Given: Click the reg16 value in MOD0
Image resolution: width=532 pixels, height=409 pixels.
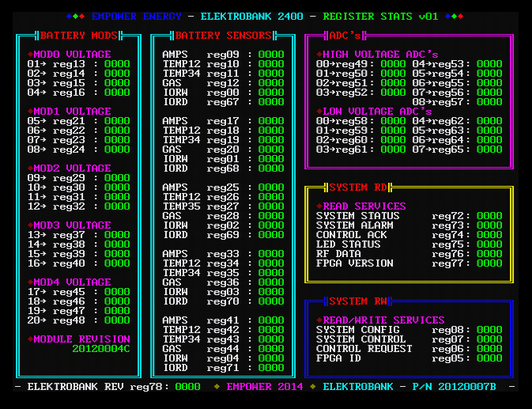Looking at the screenshot, I should [117, 93].
